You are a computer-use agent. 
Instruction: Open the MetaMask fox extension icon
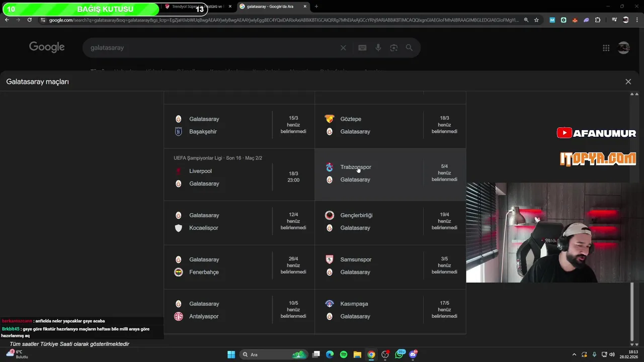point(575,20)
